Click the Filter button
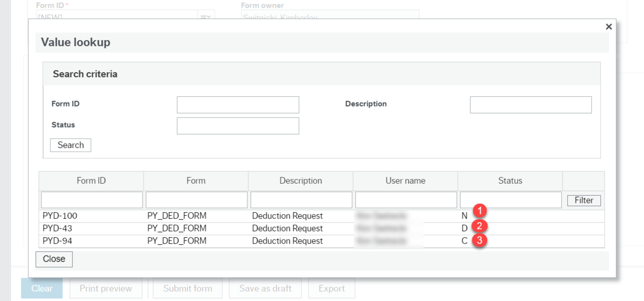Image resolution: width=644 pixels, height=301 pixels. [x=583, y=200]
